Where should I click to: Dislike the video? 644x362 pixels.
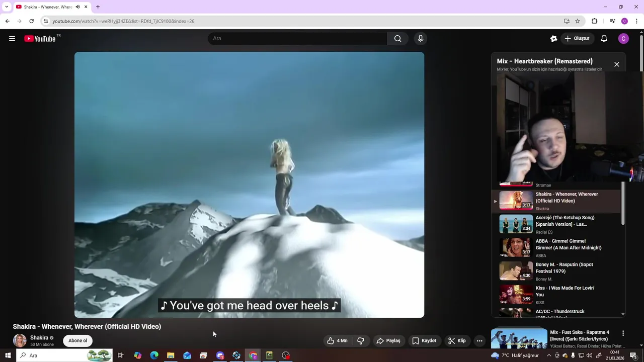361,341
